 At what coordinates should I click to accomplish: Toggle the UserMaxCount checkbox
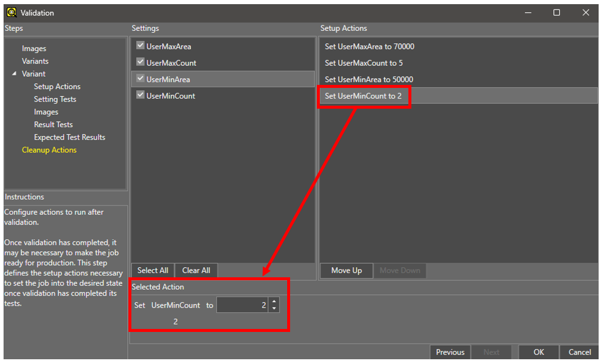[x=140, y=62]
